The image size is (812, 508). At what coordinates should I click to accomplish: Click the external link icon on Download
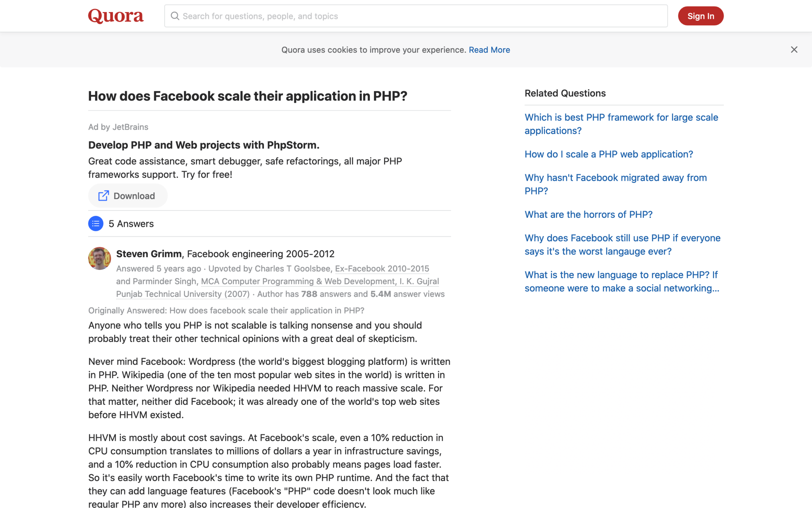(x=103, y=196)
